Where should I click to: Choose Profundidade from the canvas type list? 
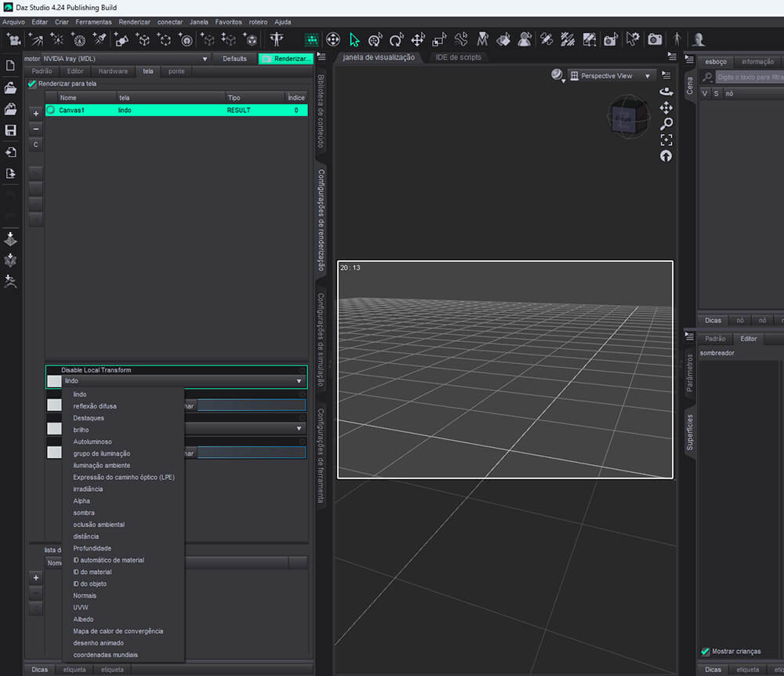pyautogui.click(x=92, y=548)
